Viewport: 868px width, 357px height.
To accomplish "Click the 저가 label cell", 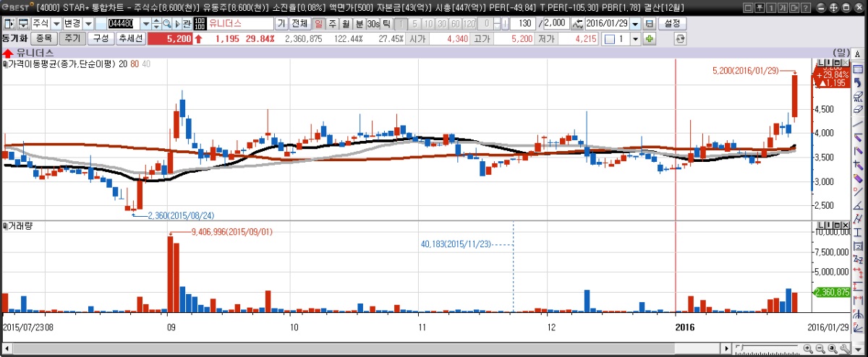I will click(x=548, y=38).
